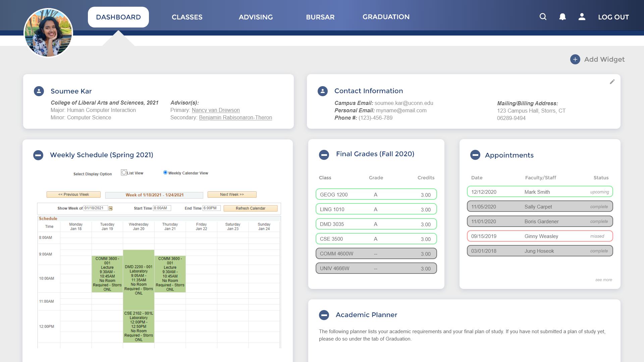The width and height of the screenshot is (644, 362).
Task: Click the calendar date picker icon
Action: click(x=111, y=208)
